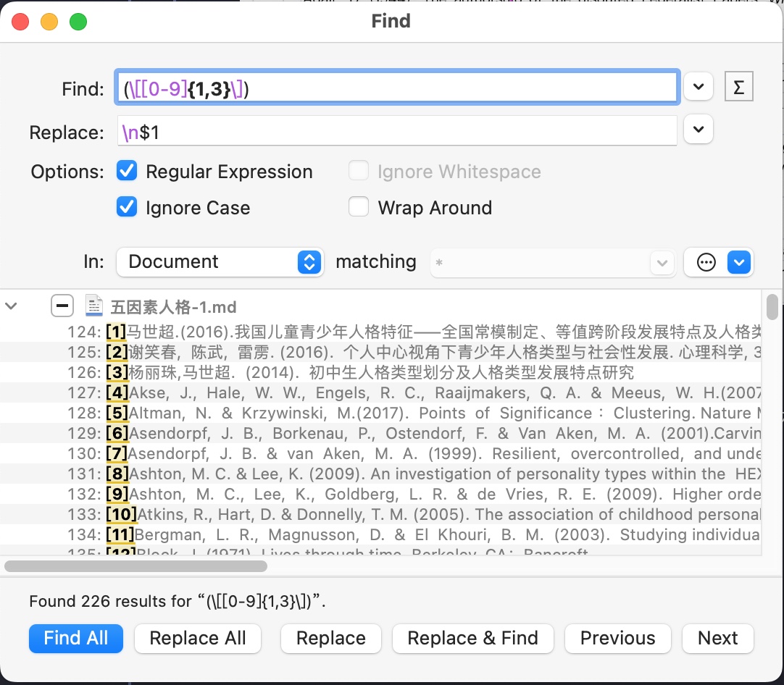
Task: Uncheck the Ignore Case option
Action: click(127, 208)
